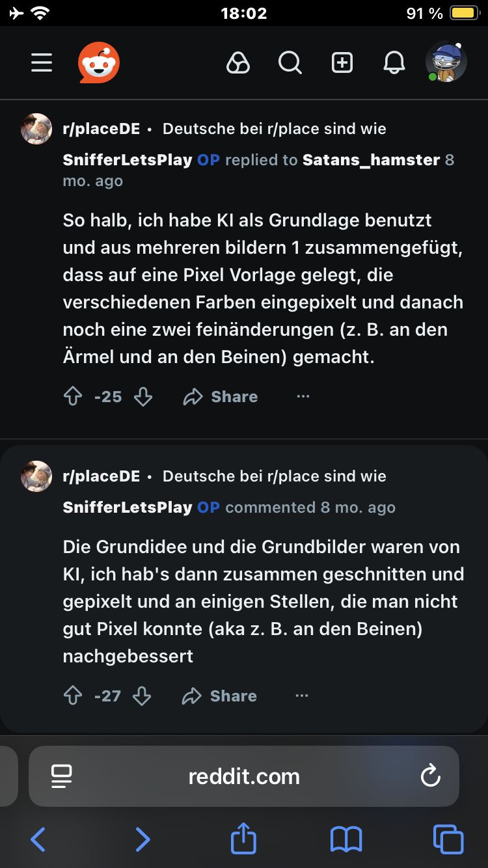Open the notifications bell
The image size is (488, 868).
(x=394, y=63)
